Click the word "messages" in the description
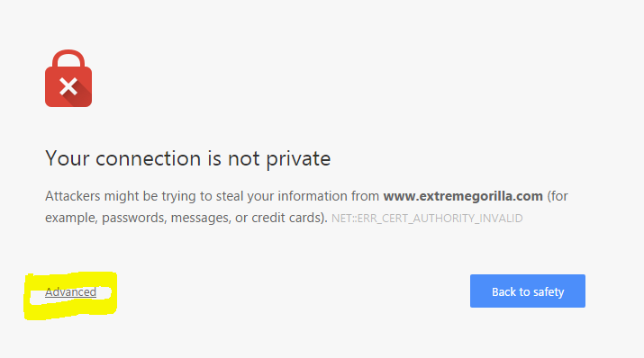 (x=201, y=218)
